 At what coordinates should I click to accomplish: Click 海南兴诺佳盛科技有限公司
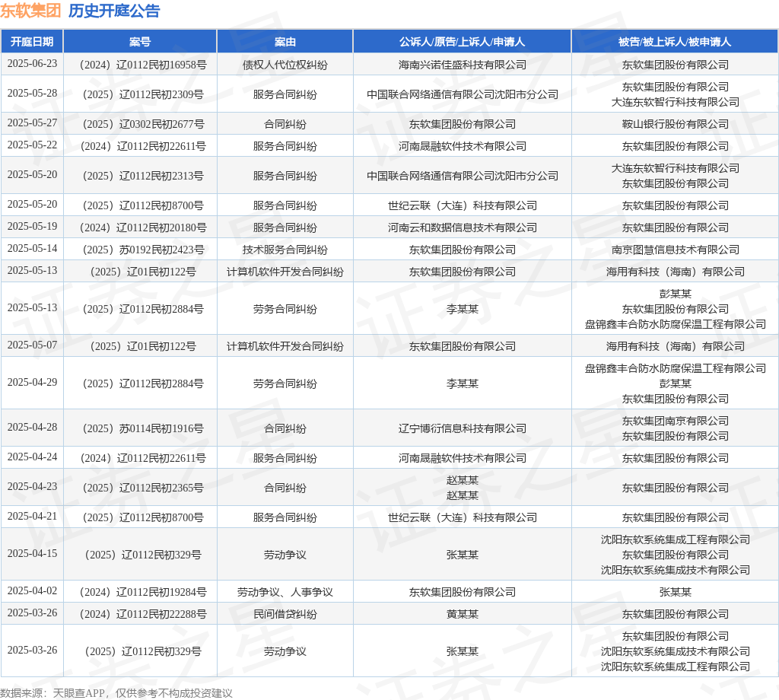(x=462, y=65)
